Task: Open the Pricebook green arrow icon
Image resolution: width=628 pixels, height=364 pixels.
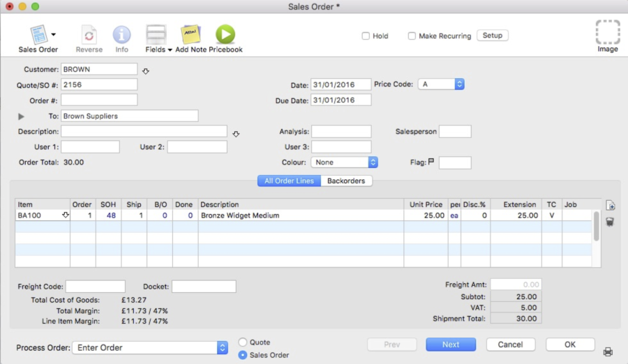Action: pyautogui.click(x=225, y=34)
